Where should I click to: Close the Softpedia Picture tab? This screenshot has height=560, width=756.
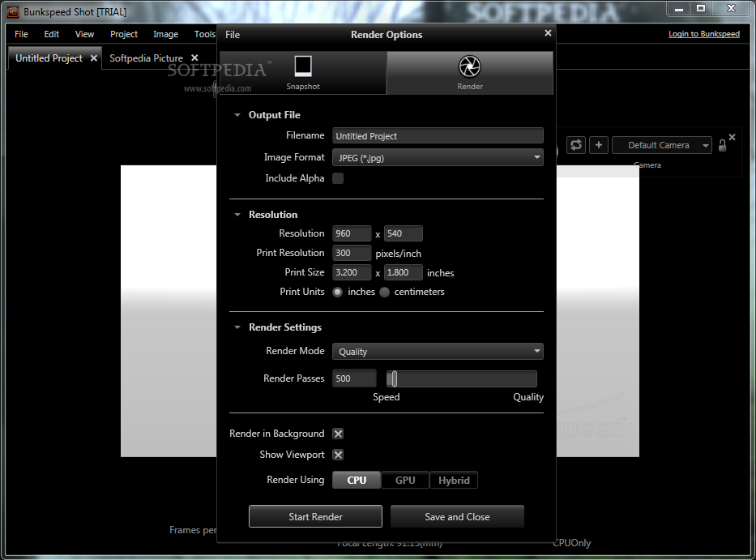pos(194,58)
